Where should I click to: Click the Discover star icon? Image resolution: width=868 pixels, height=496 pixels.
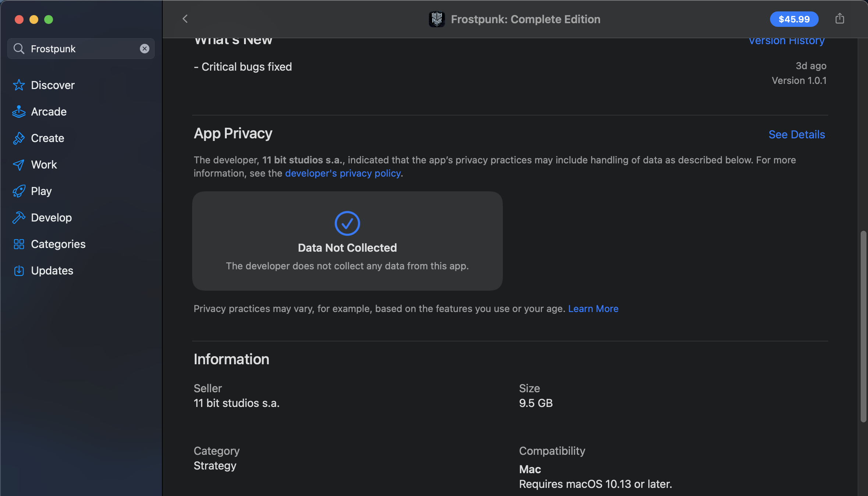[19, 85]
